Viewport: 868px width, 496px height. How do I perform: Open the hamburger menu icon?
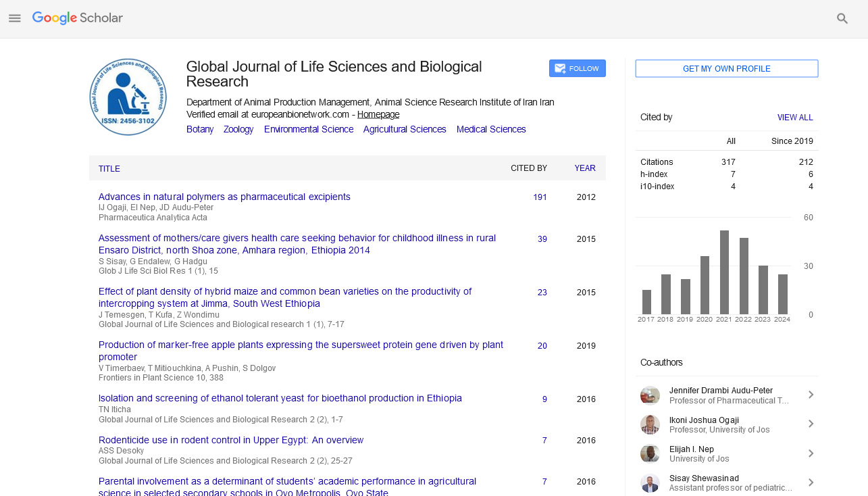(15, 18)
